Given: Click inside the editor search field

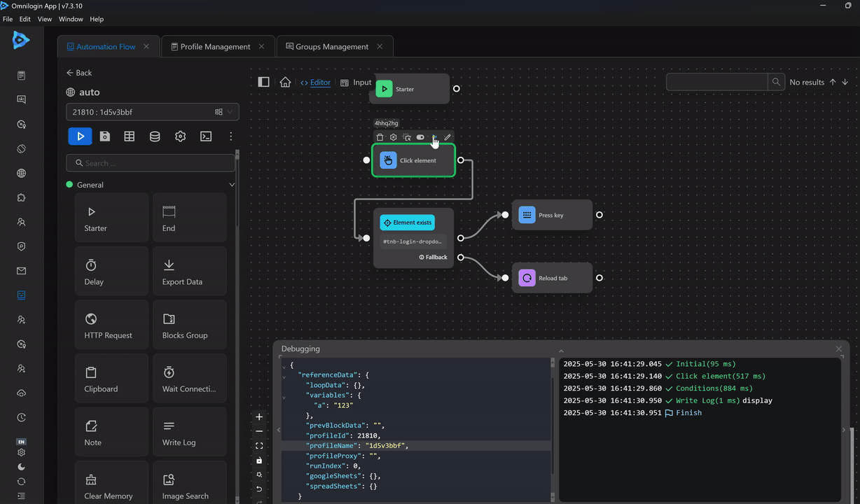Looking at the screenshot, I should (x=716, y=82).
